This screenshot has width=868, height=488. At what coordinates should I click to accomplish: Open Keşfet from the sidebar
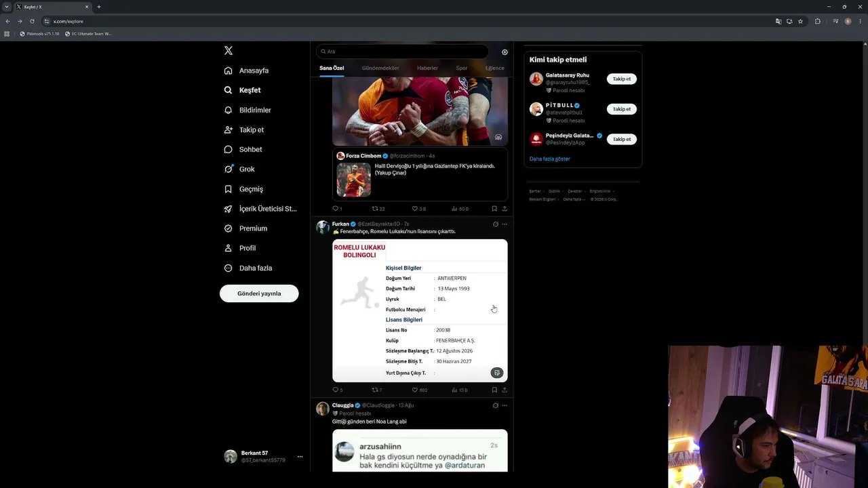243,90
